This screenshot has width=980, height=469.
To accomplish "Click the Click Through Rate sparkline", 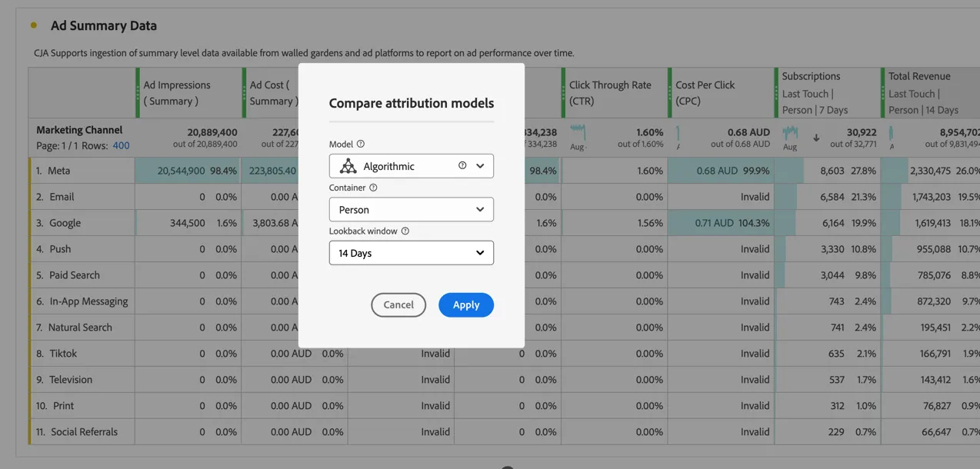I will tap(578, 132).
